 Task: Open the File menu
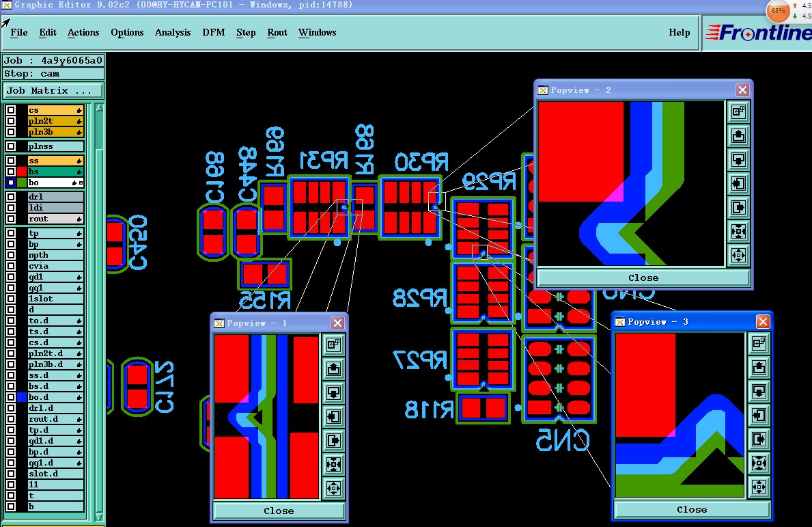pos(19,32)
